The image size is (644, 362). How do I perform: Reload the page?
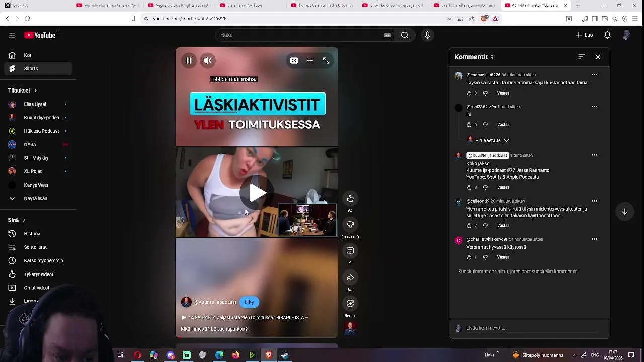[27, 19]
